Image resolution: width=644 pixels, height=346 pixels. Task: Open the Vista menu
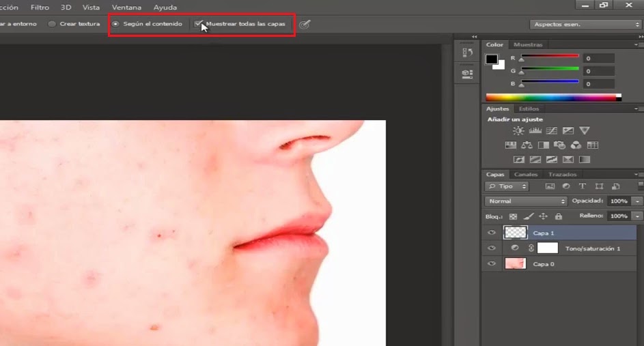coord(91,8)
